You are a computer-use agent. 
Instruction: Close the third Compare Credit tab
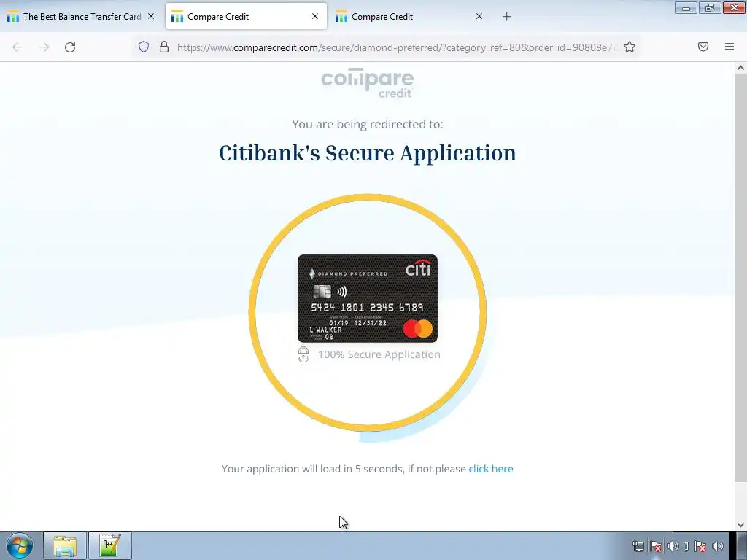coord(479,16)
